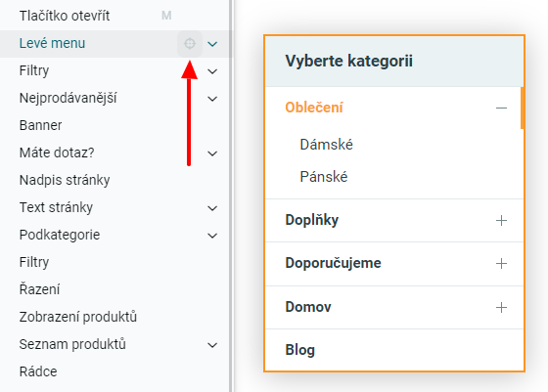Expand the Levé menu chevron
The width and height of the screenshot is (548, 392).
[x=212, y=44]
